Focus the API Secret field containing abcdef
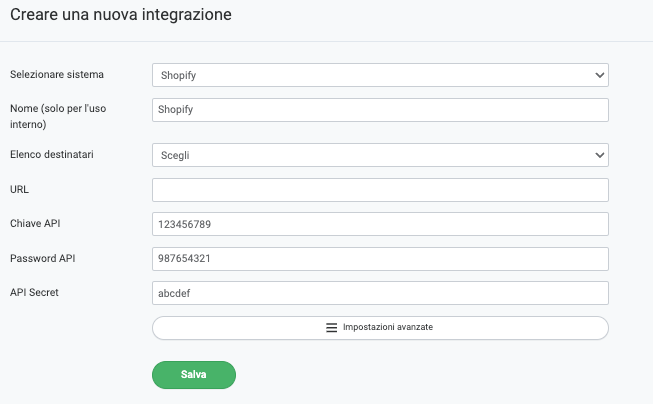The width and height of the screenshot is (653, 404). [x=380, y=293]
